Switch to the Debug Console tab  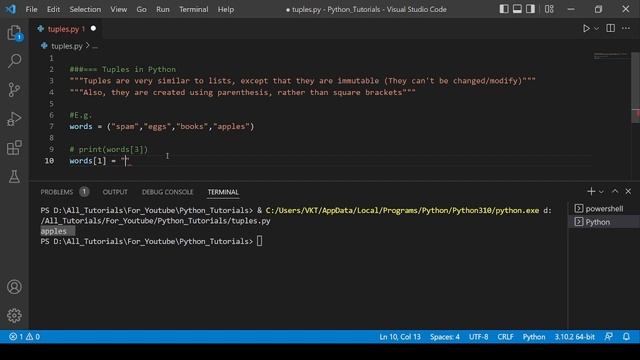[x=167, y=191]
